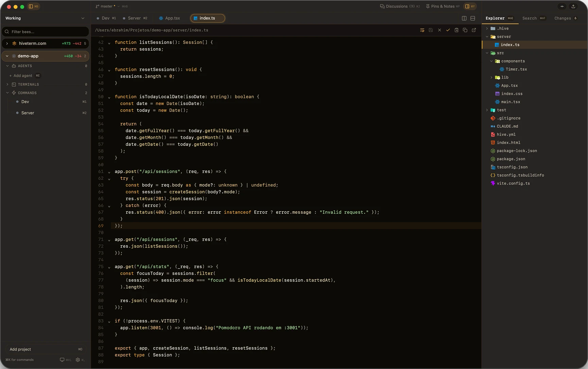The width and height of the screenshot is (588, 369).
Task: Fold listSessions function at line 42
Action: click(x=109, y=43)
